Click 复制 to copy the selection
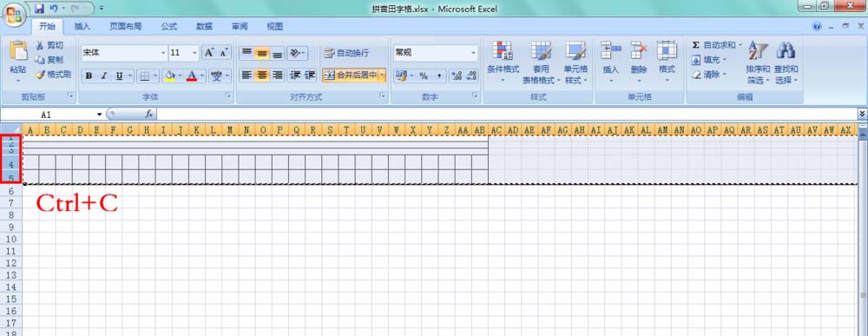 pos(49,60)
